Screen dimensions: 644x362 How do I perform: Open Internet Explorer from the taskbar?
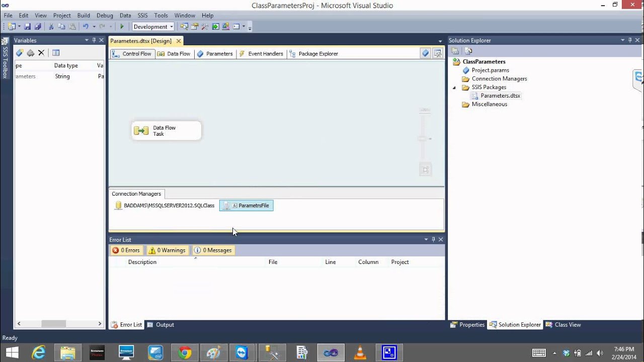pyautogui.click(x=39, y=353)
